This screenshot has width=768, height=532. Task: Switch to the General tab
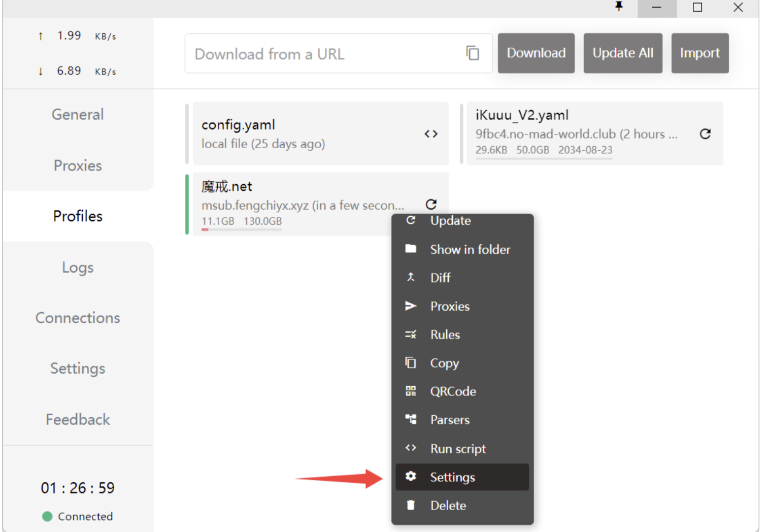(78, 114)
